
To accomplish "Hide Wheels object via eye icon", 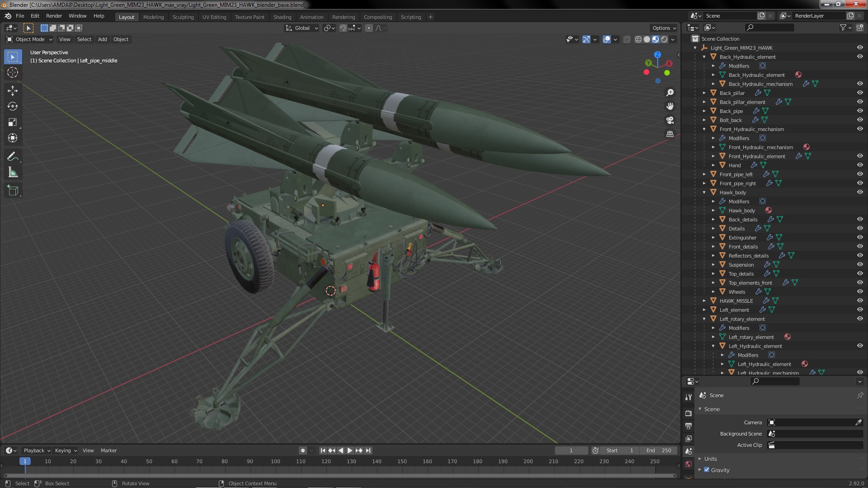I will coord(859,291).
